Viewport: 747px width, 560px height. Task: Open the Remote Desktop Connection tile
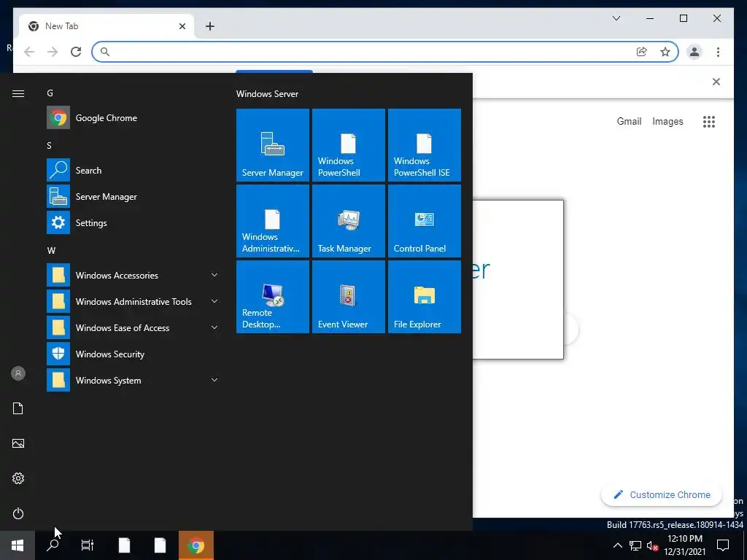[273, 296]
